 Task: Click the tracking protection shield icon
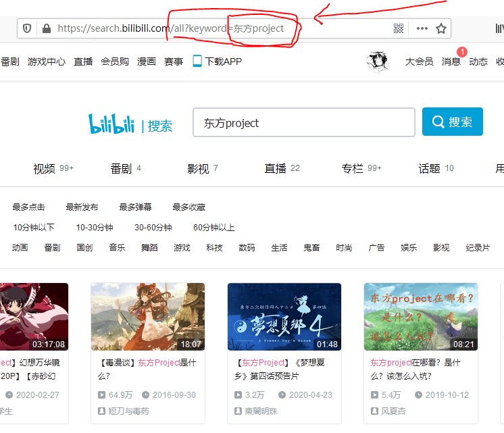click(27, 28)
